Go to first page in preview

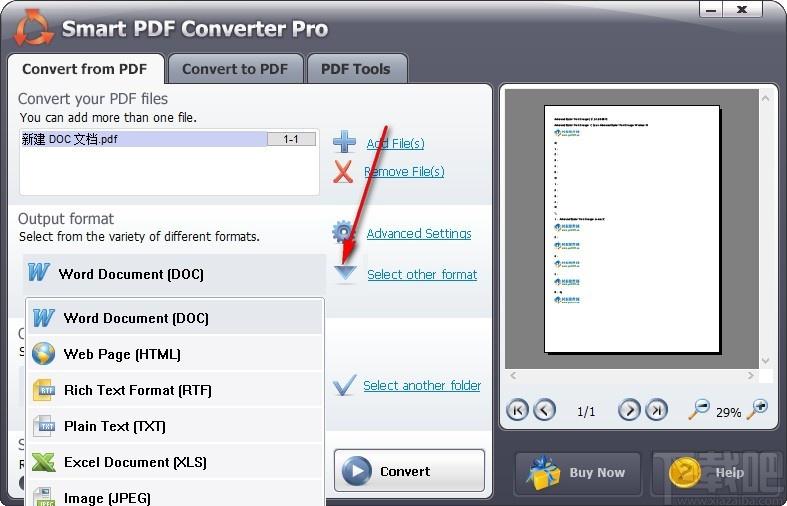[517, 410]
